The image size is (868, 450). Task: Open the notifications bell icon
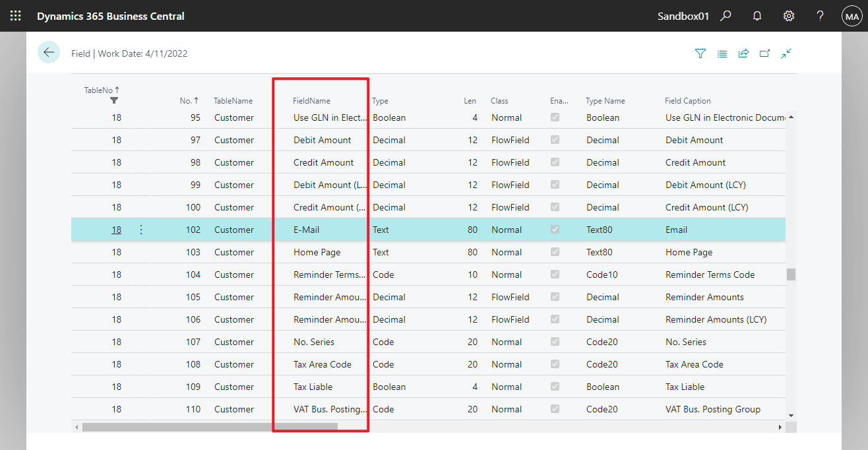pyautogui.click(x=757, y=15)
